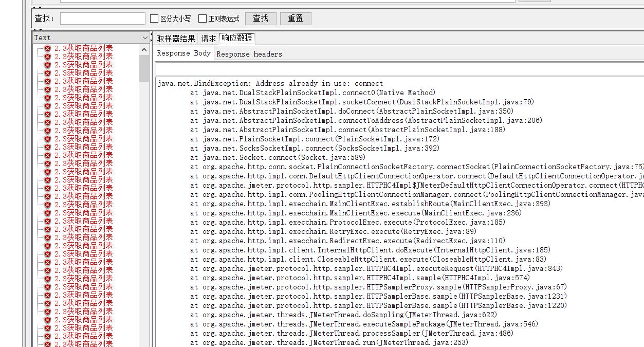
Task: Click the JMeterThread.java:253 run line
Action: (x=329, y=342)
